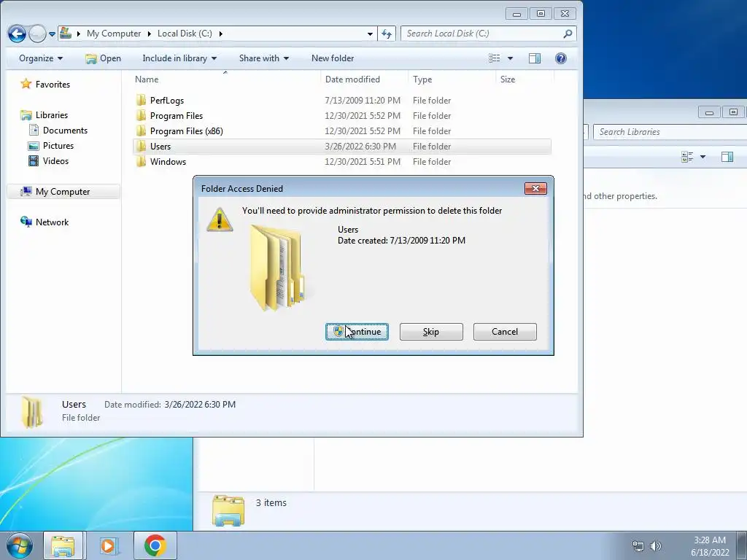747x560 pixels.
Task: Click Skip in the dialog
Action: coord(431,332)
